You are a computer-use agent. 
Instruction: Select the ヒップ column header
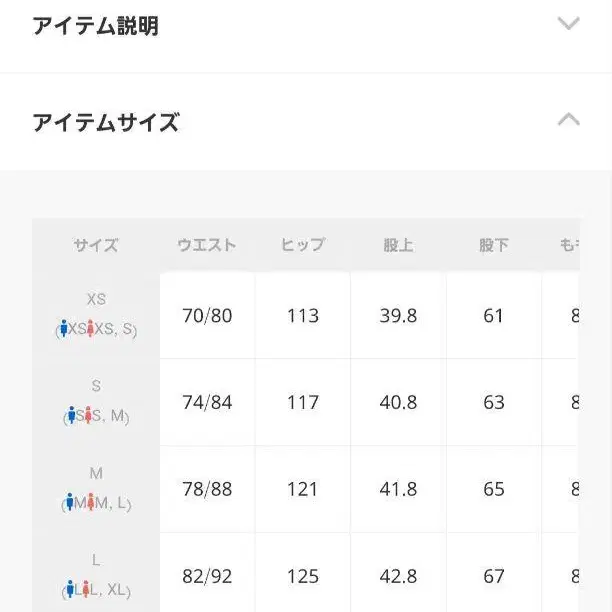click(302, 245)
